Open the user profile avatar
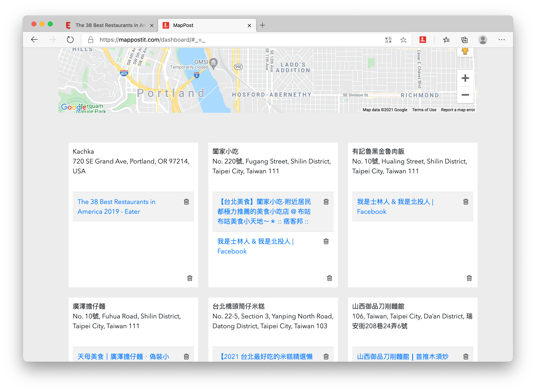Image resolution: width=536 pixels, height=392 pixels. point(483,40)
